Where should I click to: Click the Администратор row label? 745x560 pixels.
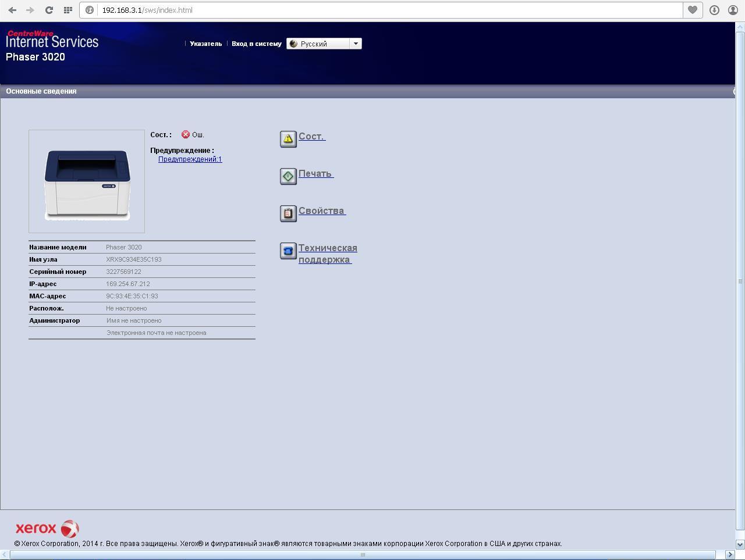(x=55, y=320)
